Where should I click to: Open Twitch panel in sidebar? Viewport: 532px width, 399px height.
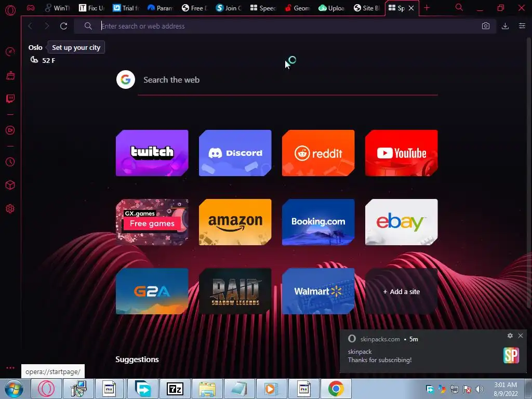pyautogui.click(x=10, y=99)
